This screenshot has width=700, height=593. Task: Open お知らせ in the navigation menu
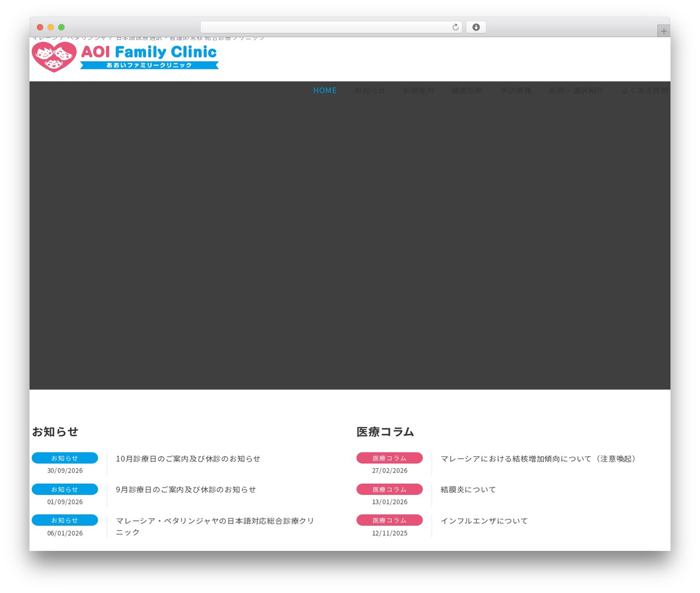click(x=370, y=90)
